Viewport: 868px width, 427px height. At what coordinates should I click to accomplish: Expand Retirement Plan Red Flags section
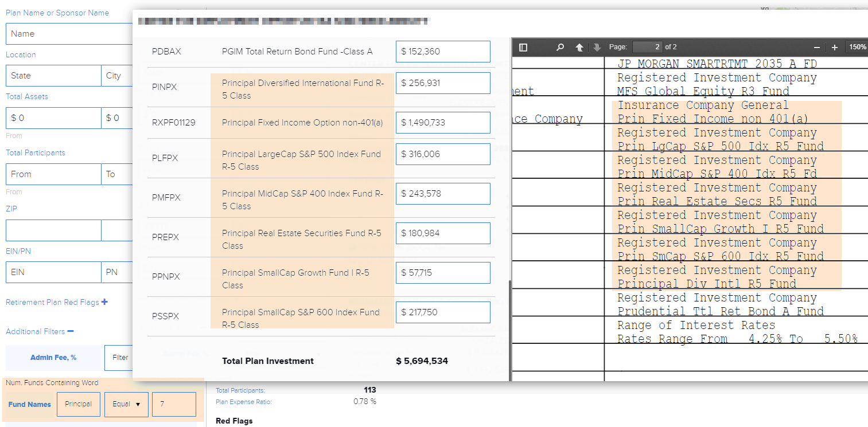pyautogui.click(x=104, y=302)
